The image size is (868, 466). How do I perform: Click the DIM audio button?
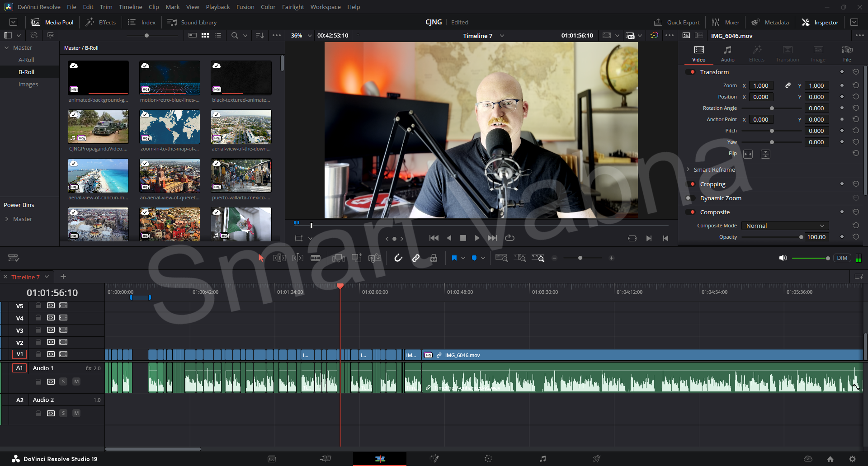(x=842, y=258)
